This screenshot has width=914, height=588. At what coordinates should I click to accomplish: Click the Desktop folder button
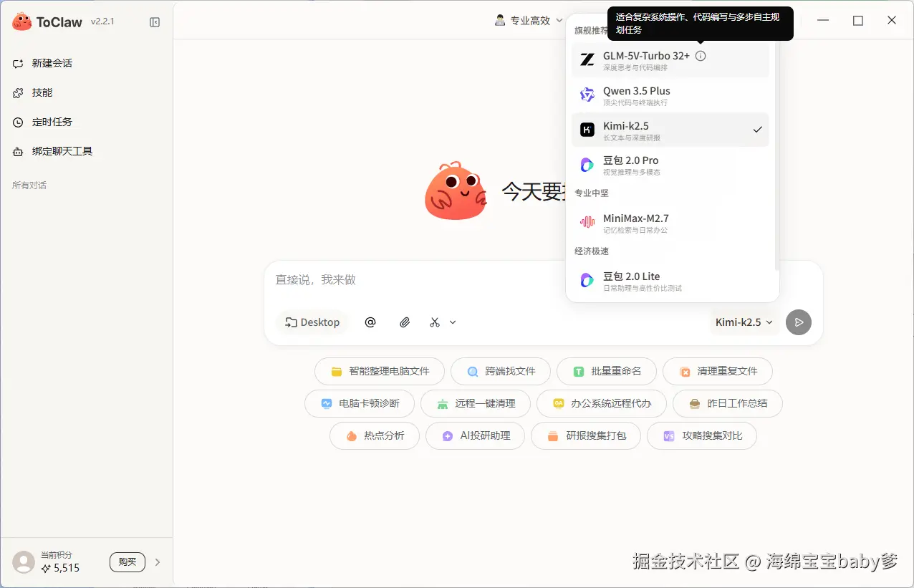pyautogui.click(x=312, y=322)
